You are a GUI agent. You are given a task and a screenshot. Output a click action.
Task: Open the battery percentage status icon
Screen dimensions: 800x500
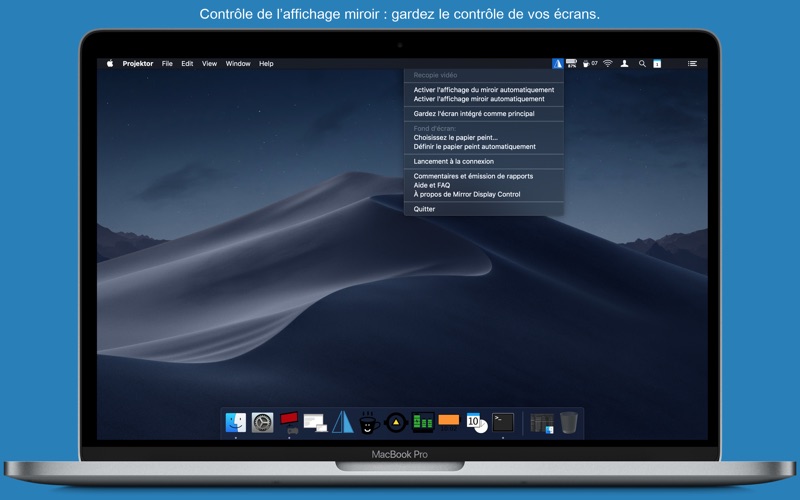[x=571, y=64]
